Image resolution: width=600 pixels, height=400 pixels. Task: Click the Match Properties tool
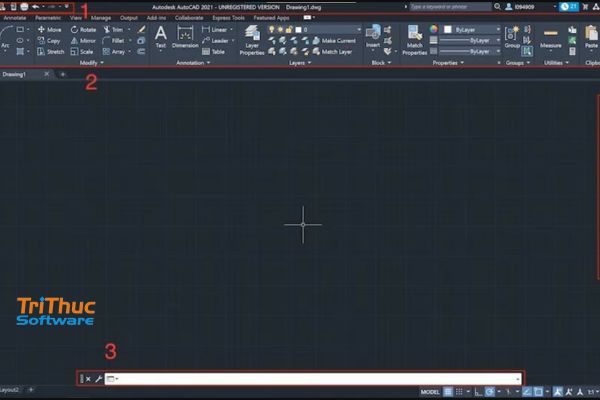[x=414, y=40]
